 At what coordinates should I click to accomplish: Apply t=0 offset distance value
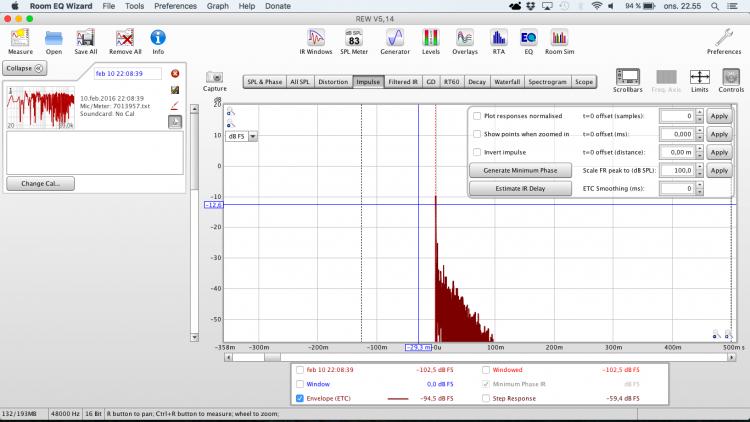(719, 152)
